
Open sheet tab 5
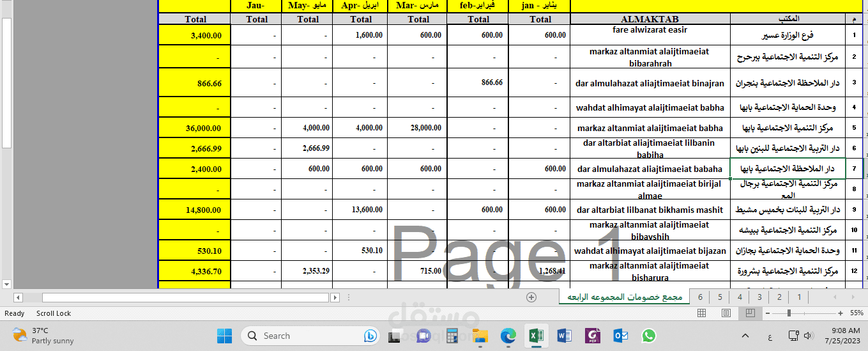coord(720,297)
